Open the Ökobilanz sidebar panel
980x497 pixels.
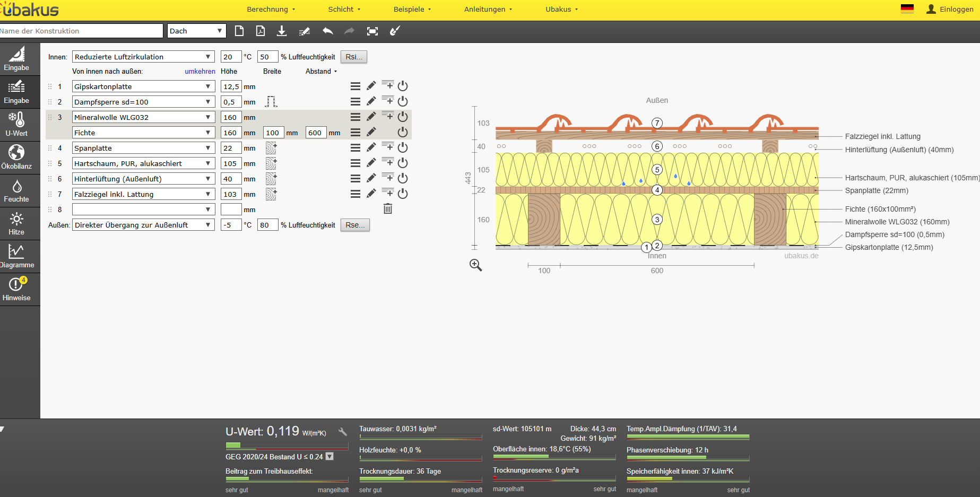point(16,158)
